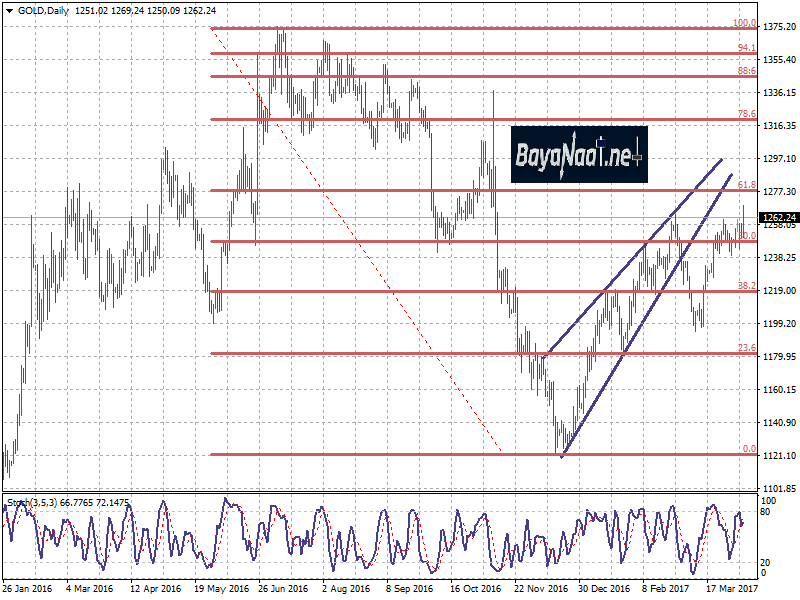The height and width of the screenshot is (600, 800).
Task: Click the Stoch(3,5,3) indicator label
Action: (30, 500)
